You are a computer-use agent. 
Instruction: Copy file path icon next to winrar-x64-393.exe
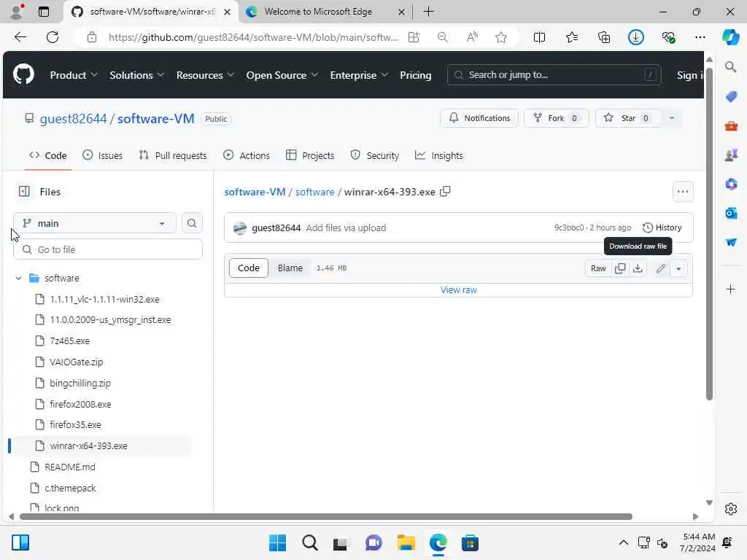click(445, 192)
